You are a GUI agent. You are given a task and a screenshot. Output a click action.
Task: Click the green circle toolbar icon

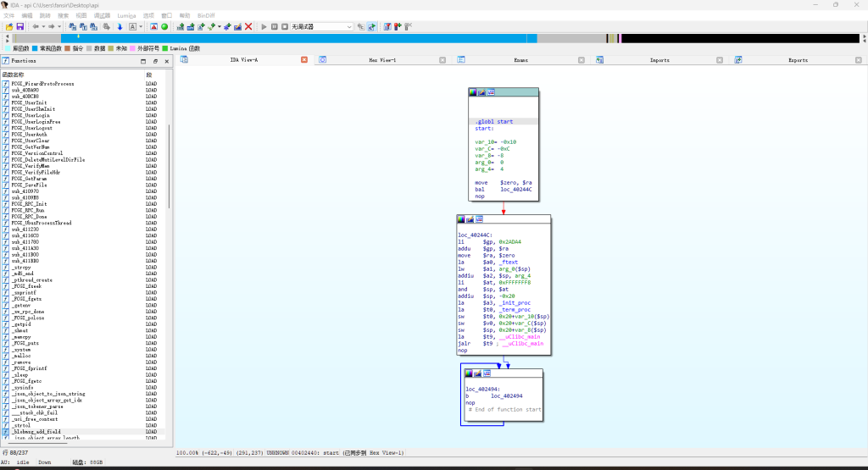[x=164, y=26]
